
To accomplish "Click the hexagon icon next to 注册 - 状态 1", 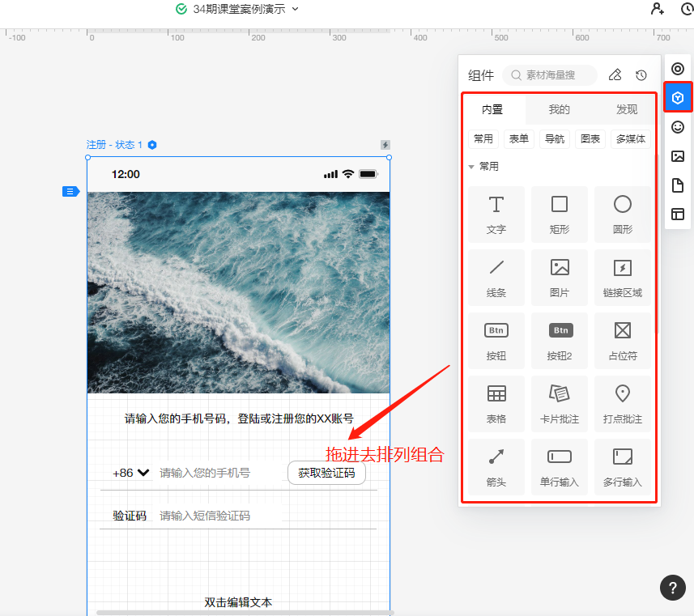I will (152, 145).
